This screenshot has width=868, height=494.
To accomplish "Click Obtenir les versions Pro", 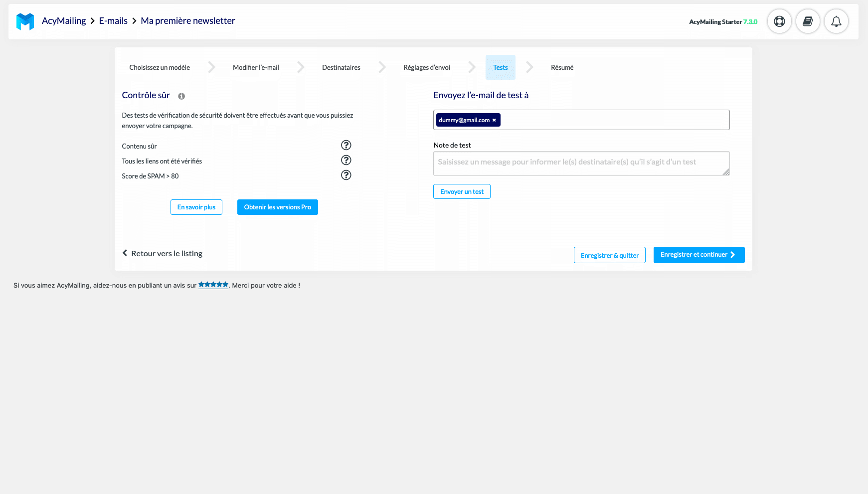I will point(277,207).
